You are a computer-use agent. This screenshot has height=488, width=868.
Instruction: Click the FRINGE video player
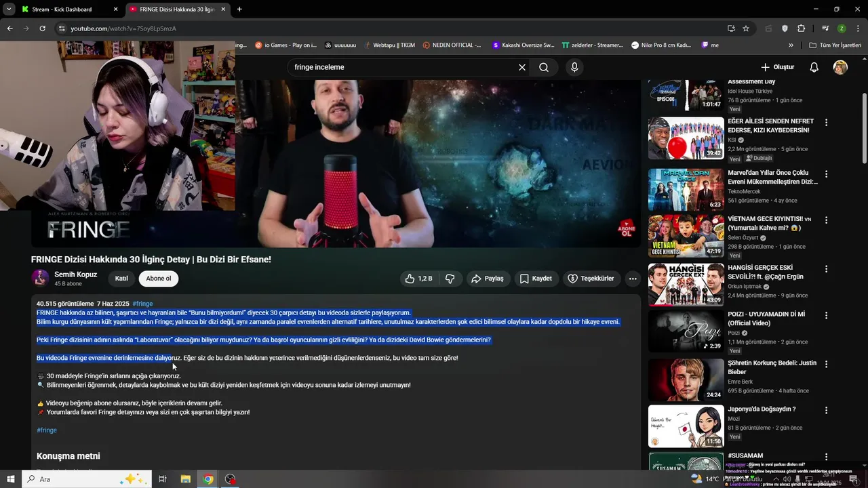(x=438, y=163)
